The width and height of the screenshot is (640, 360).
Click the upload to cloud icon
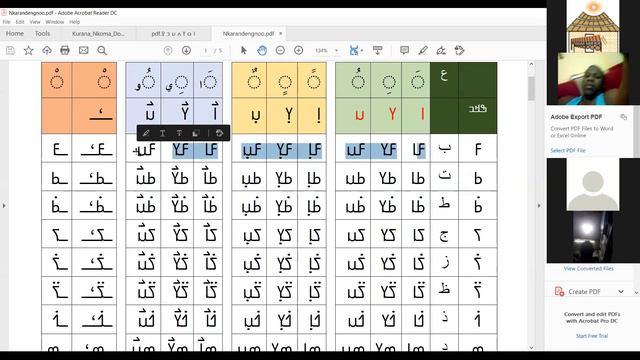pyautogui.click(x=47, y=51)
